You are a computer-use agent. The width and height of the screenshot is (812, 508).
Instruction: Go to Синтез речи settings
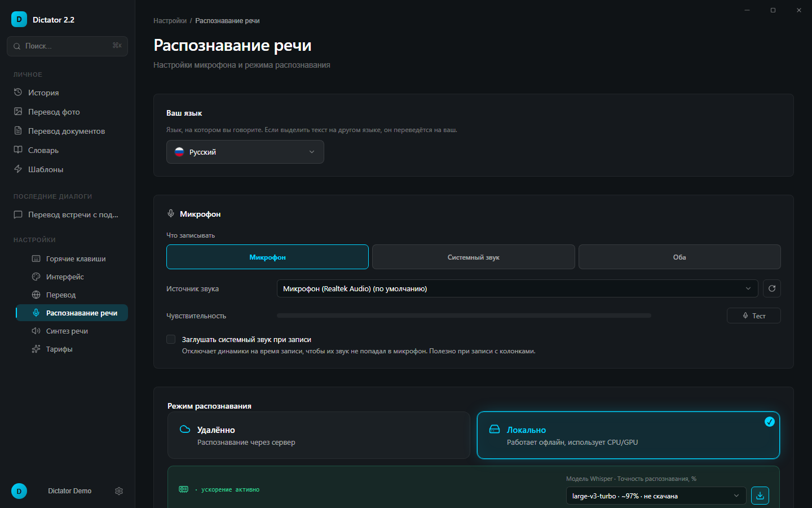pos(72,331)
